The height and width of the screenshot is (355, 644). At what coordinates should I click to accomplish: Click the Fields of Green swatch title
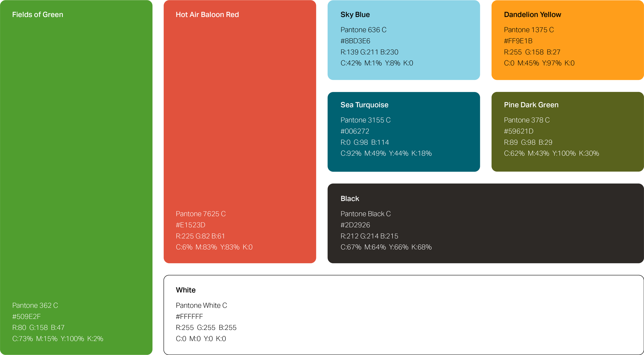38,15
